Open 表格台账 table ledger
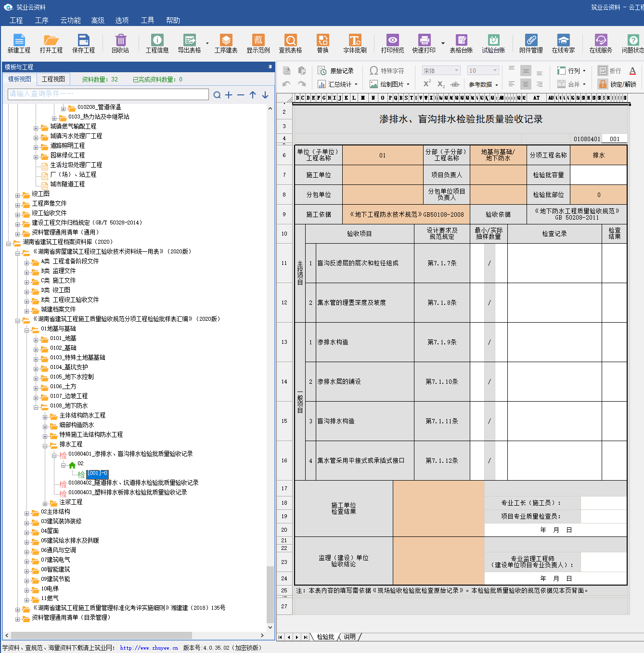The image size is (644, 653). click(461, 43)
